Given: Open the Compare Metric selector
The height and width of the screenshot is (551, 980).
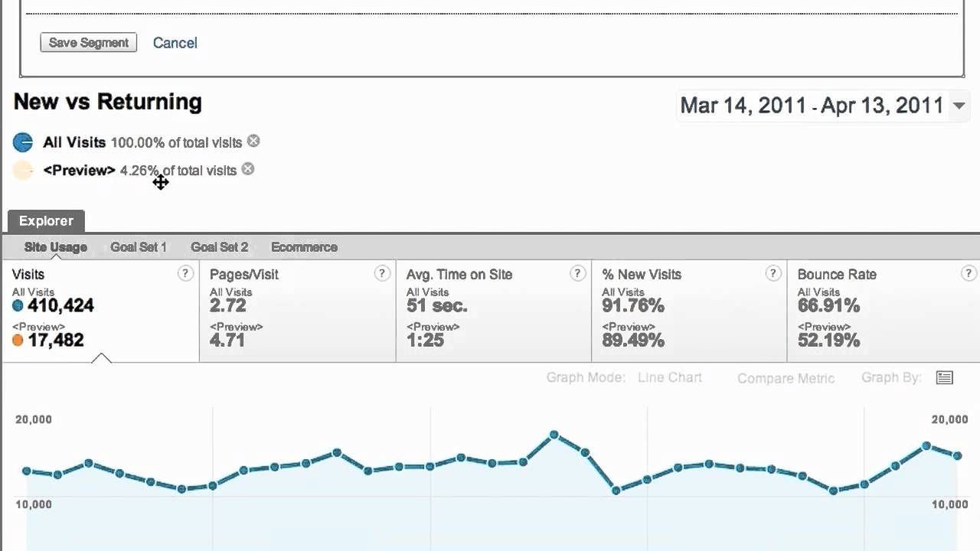Looking at the screenshot, I should [x=786, y=378].
